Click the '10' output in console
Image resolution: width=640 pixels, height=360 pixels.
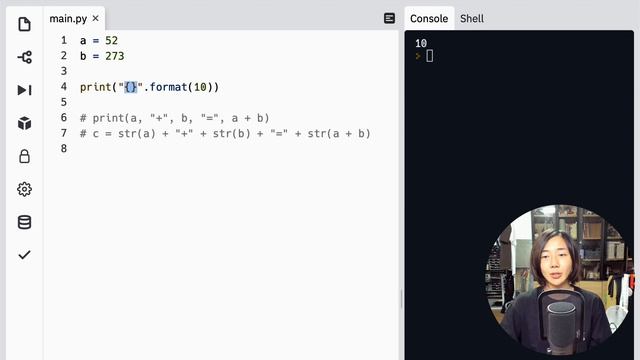(421, 43)
